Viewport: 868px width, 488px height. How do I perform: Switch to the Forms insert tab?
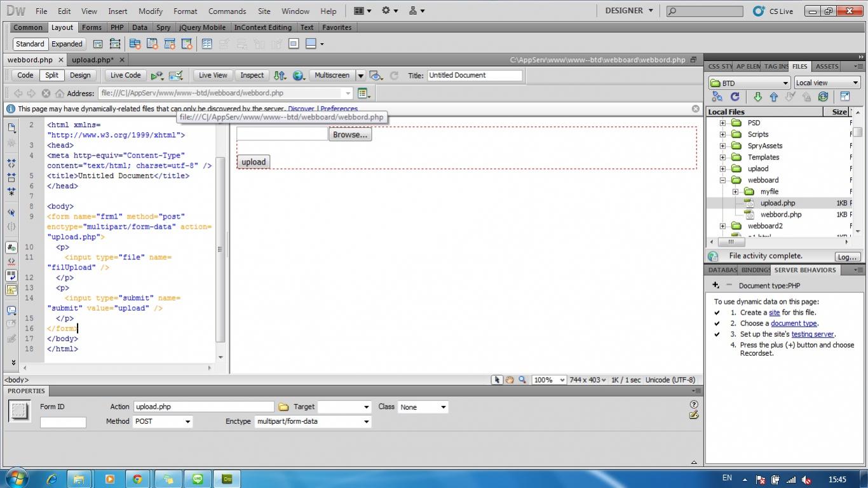(92, 27)
